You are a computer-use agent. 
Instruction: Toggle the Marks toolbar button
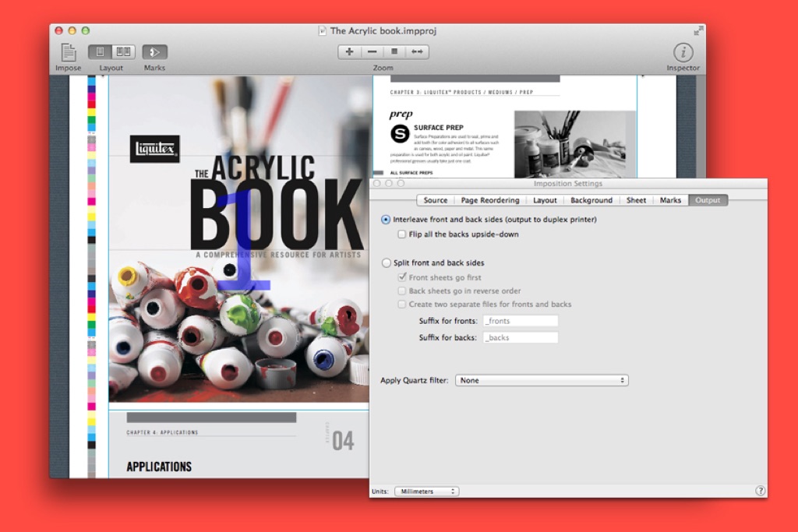point(155,52)
